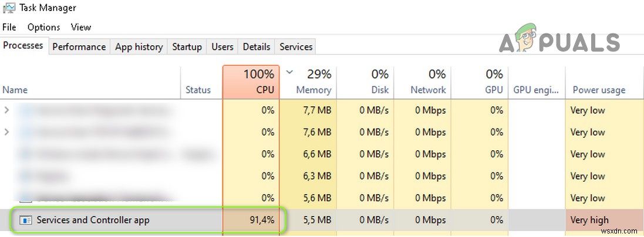Click the Name column header

15,90
